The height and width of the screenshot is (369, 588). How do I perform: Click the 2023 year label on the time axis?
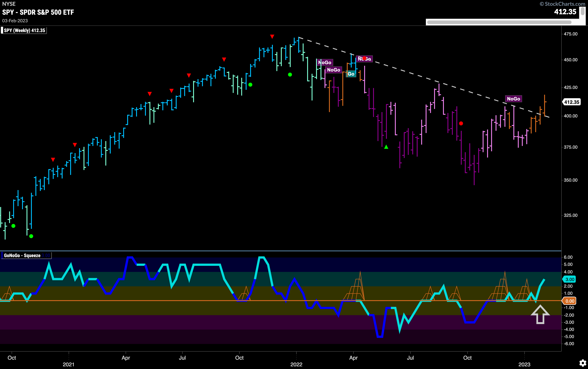tap(524, 364)
